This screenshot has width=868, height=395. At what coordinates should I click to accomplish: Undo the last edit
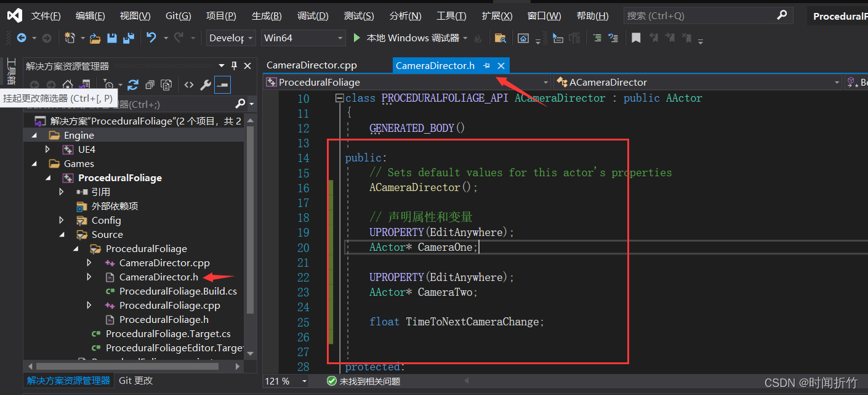click(151, 38)
